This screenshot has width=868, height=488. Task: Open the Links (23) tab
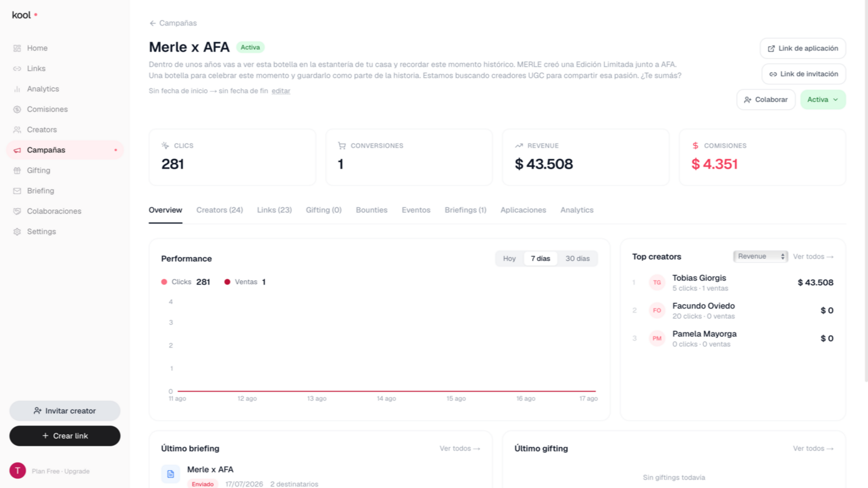275,210
